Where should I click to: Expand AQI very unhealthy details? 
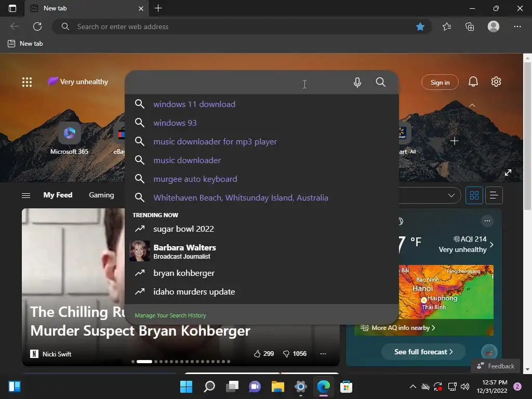click(491, 245)
